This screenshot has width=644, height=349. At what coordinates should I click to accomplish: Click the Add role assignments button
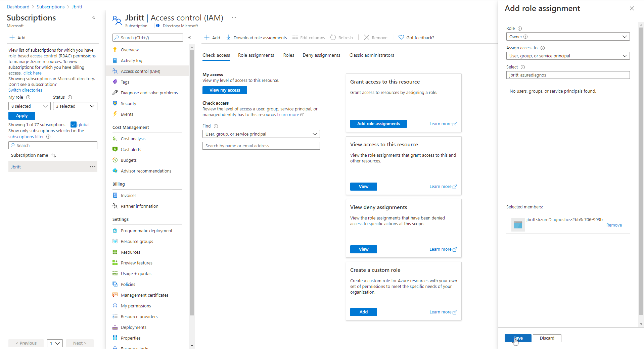(x=378, y=124)
